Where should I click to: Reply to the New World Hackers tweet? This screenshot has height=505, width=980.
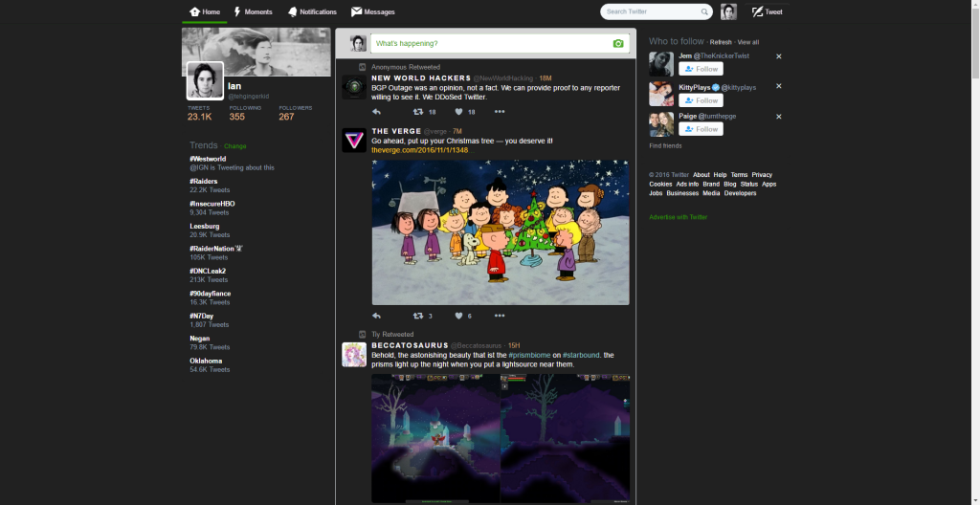376,112
